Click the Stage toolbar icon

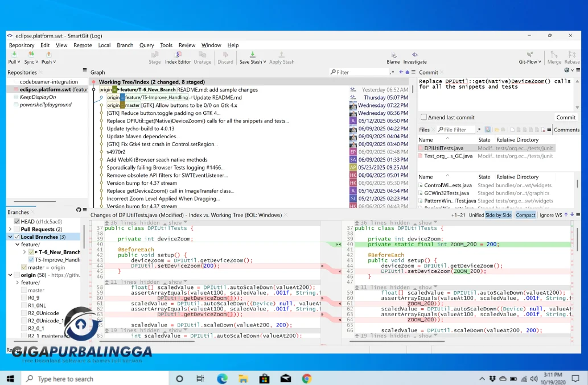pos(154,55)
